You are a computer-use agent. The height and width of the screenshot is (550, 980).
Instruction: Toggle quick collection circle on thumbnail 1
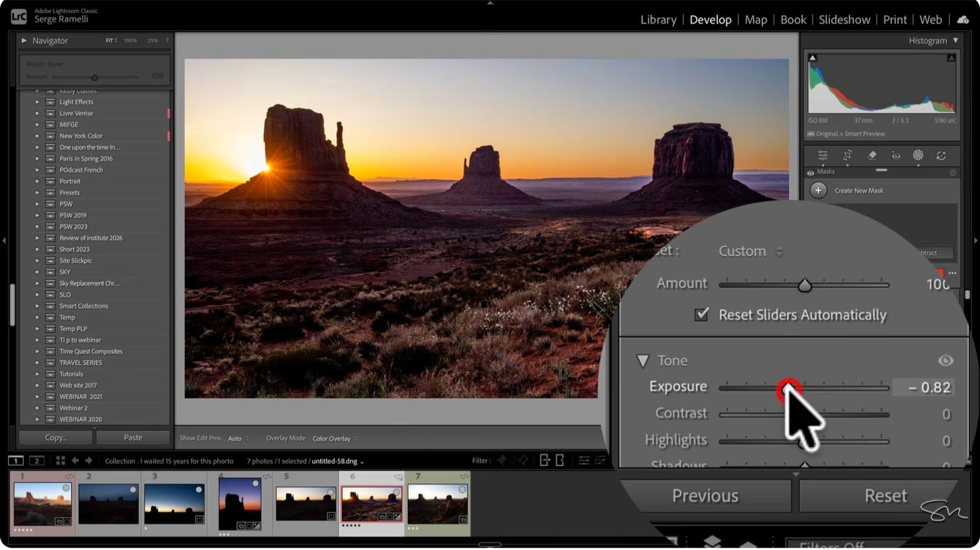[66, 488]
